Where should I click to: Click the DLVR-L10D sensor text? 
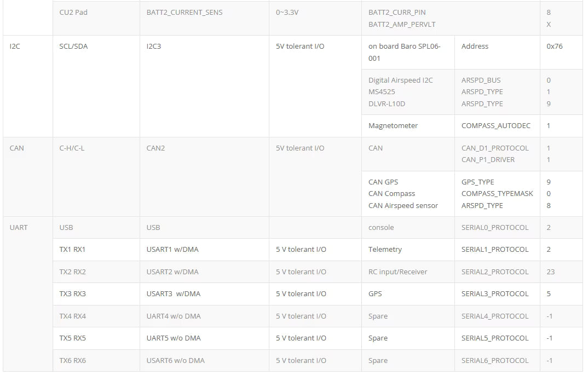(387, 104)
